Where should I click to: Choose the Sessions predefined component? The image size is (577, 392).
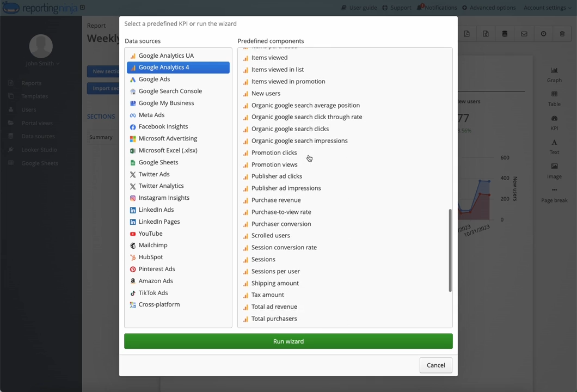(263, 259)
